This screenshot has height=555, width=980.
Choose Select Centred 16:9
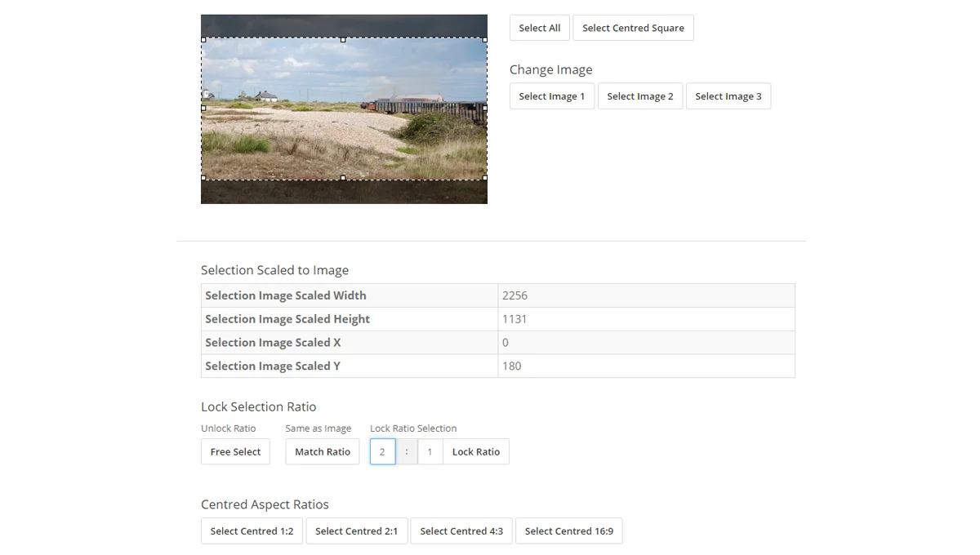click(x=568, y=531)
